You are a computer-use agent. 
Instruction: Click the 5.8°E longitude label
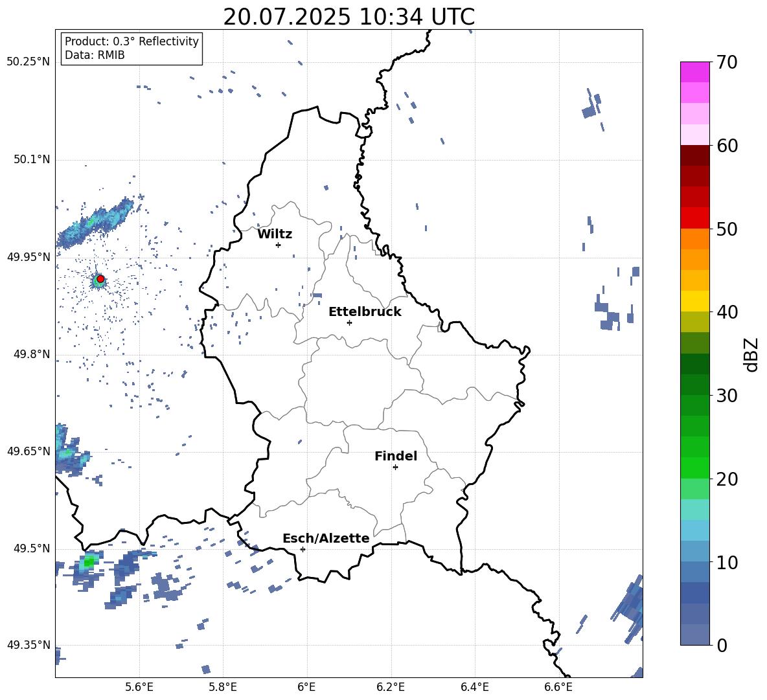[223, 688]
